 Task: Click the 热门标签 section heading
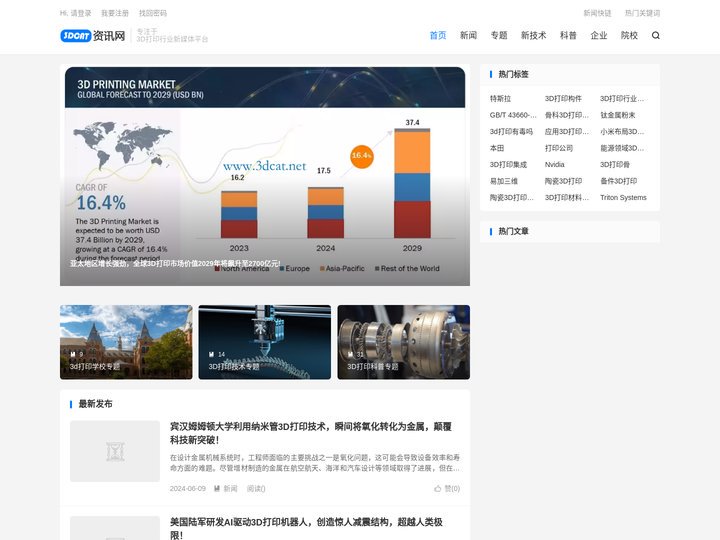tap(513, 74)
